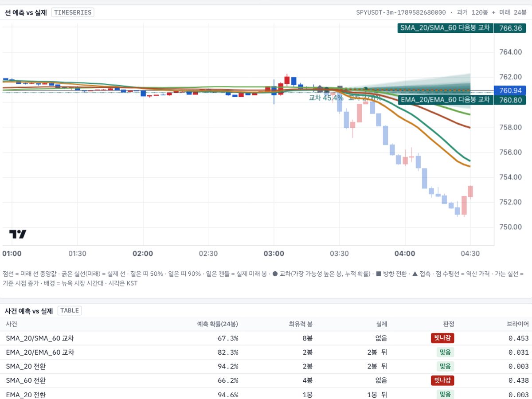The height and width of the screenshot is (399, 532).
Task: Click the 맞음 badge in EMA_20/EMA_60 교차 row
Action: 445,352
